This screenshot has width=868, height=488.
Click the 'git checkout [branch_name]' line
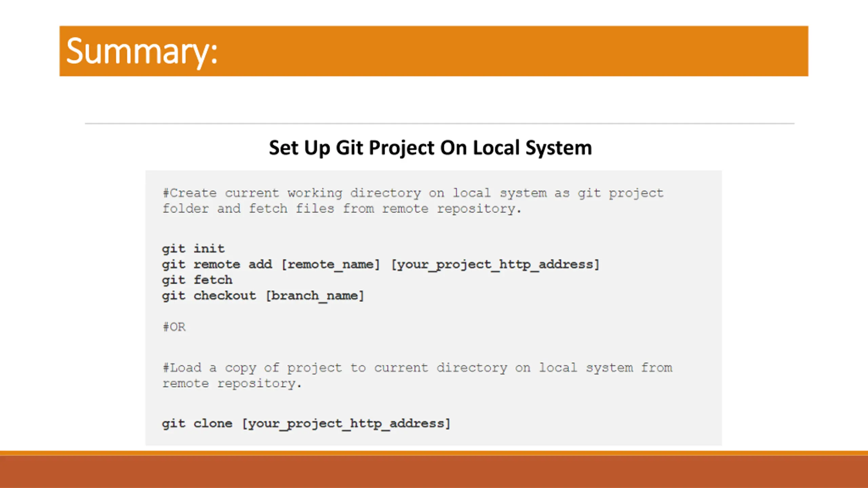click(263, 296)
